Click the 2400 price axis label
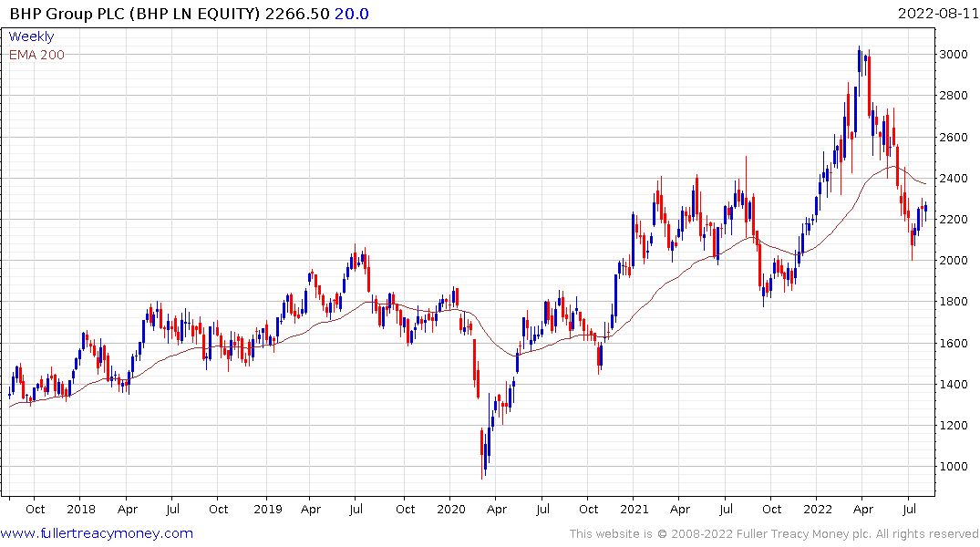The height and width of the screenshot is (547, 980). click(954, 178)
